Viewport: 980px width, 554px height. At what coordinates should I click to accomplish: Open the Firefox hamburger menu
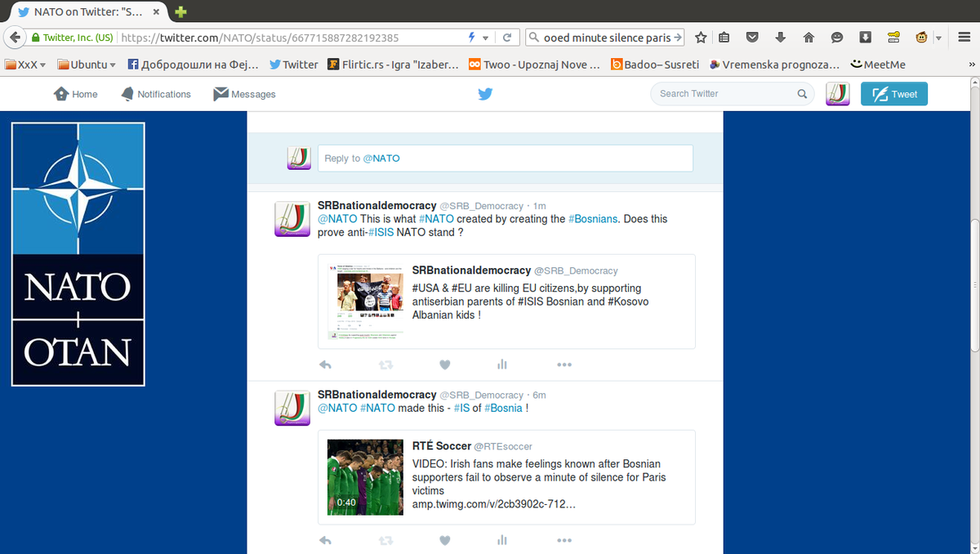point(964,38)
